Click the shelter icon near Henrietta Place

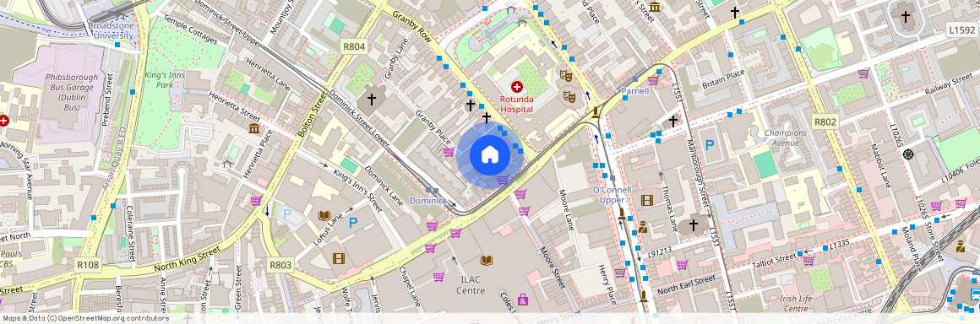pos(227,164)
